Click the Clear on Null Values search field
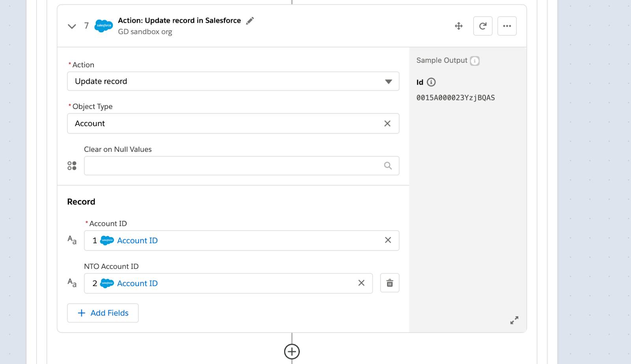 [x=241, y=165]
